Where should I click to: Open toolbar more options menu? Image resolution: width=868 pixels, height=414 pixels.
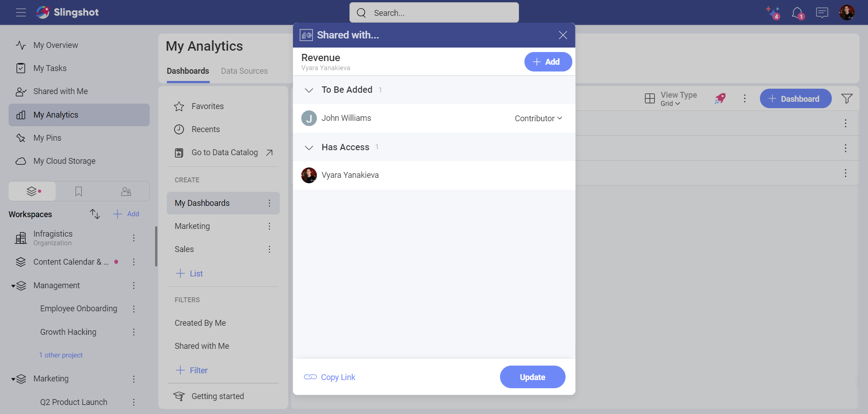(745, 99)
